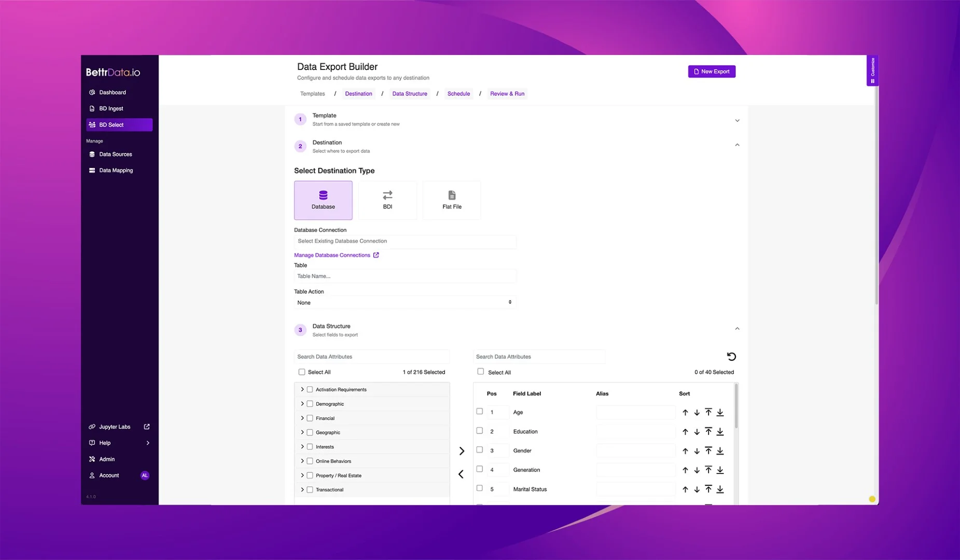960x560 pixels.
Task: Check the Demographic category checkbox
Action: pos(310,404)
